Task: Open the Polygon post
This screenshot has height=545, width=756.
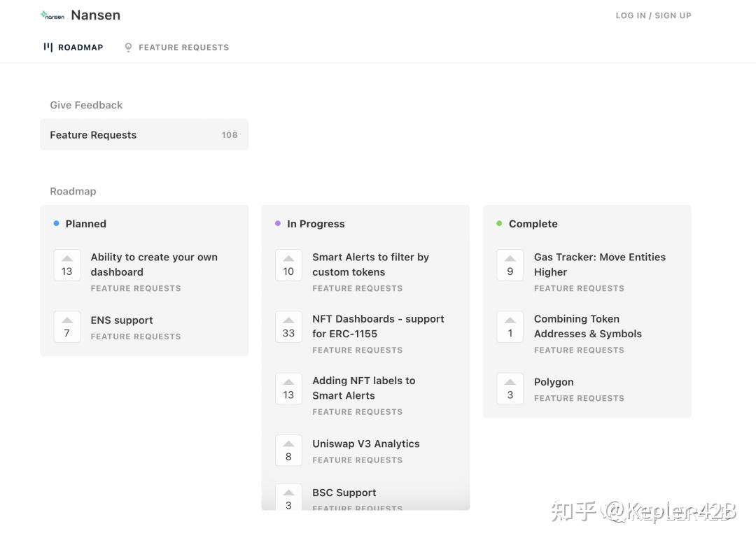Action: pos(554,382)
